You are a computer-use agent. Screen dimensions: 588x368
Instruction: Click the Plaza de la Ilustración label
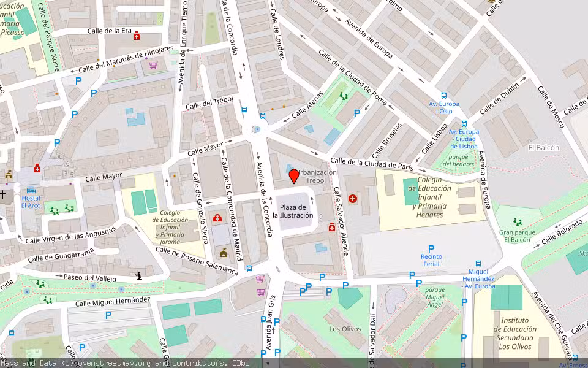[293, 212]
